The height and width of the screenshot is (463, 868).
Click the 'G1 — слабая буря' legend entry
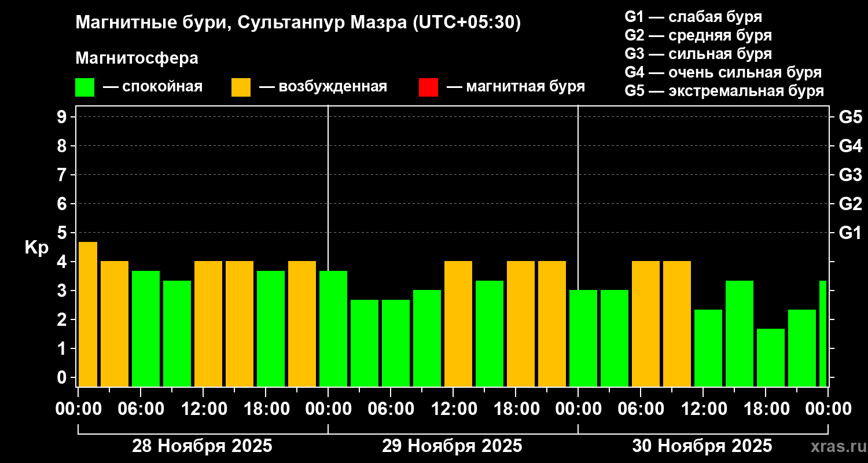tap(693, 17)
